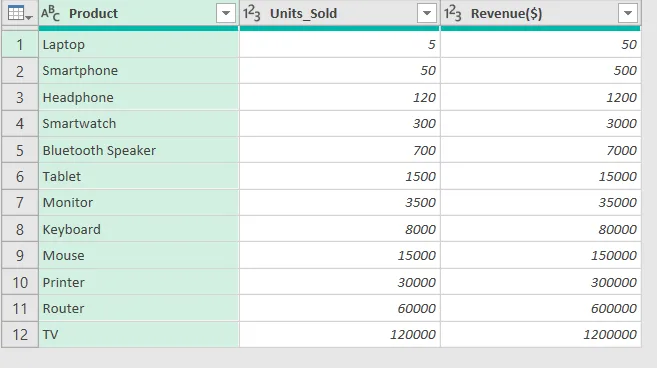This screenshot has height=368, width=657.
Task: Click the Laptop product cell
Action: pos(139,44)
